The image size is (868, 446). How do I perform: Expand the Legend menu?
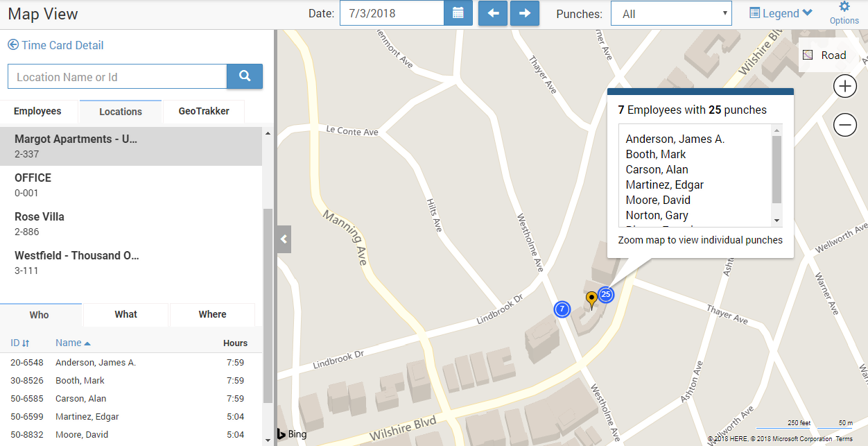pos(781,13)
